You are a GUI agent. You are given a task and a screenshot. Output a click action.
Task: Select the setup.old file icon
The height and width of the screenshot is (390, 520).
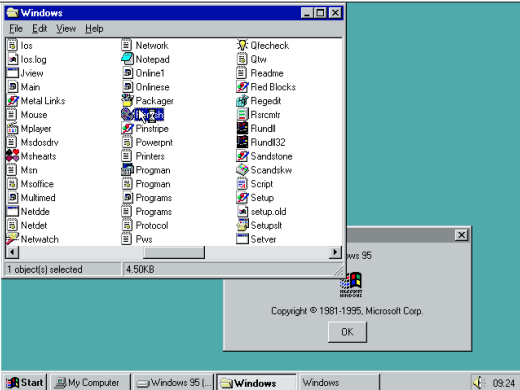242,211
